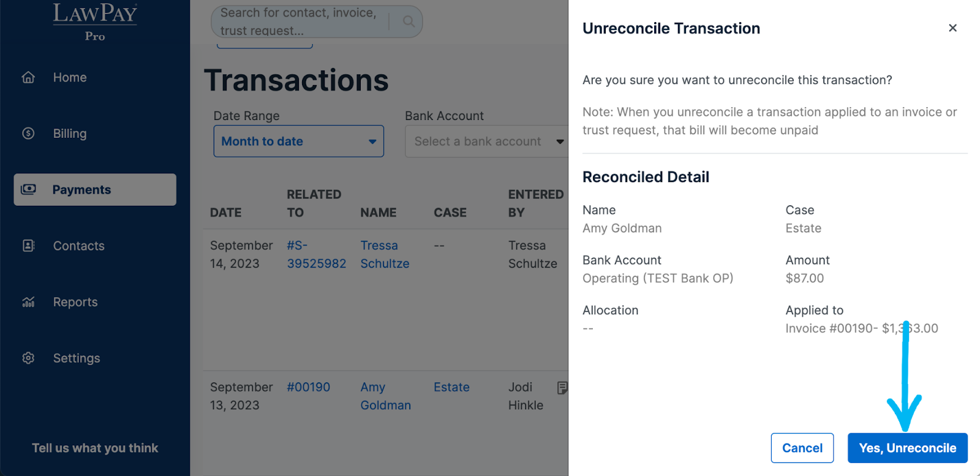This screenshot has height=476, width=980.
Task: Confirm with Yes, Unreconcile button
Action: point(907,448)
